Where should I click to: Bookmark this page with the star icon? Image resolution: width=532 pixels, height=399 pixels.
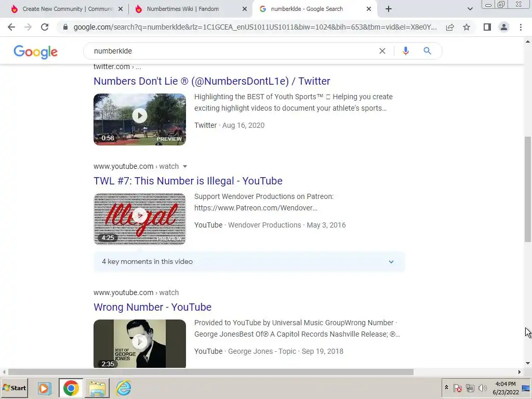tap(467, 27)
